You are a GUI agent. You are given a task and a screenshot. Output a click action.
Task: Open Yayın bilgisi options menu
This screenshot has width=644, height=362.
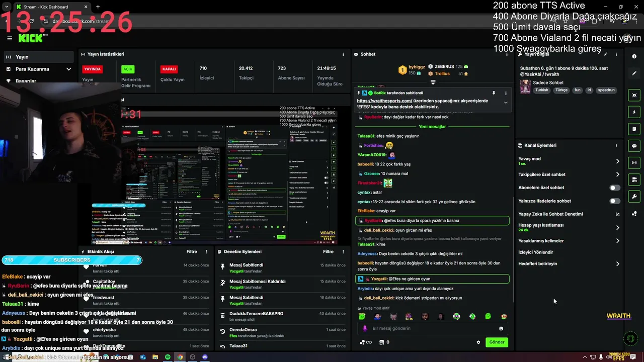tap(616, 54)
